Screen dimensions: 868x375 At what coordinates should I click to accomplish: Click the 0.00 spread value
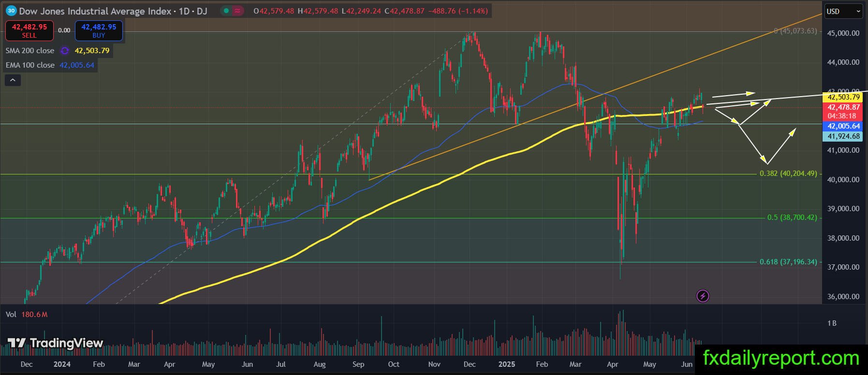[x=64, y=30]
